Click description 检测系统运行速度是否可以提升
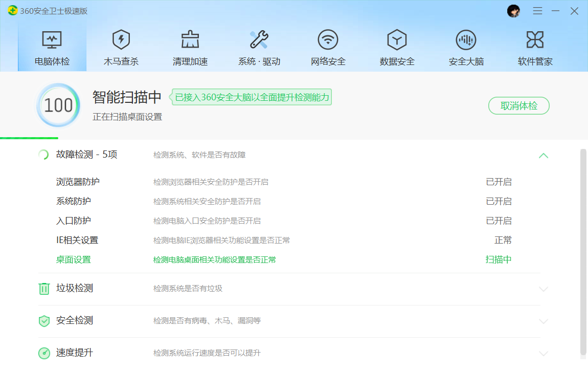This screenshot has height=371, width=588. click(207, 353)
